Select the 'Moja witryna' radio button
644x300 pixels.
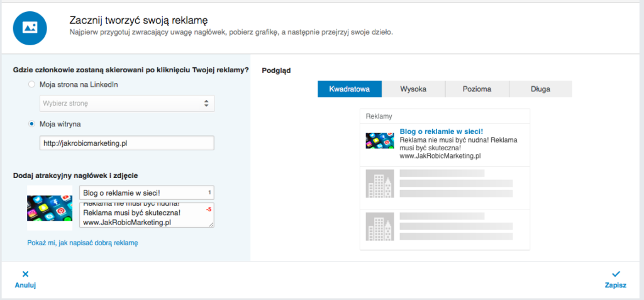click(31, 124)
